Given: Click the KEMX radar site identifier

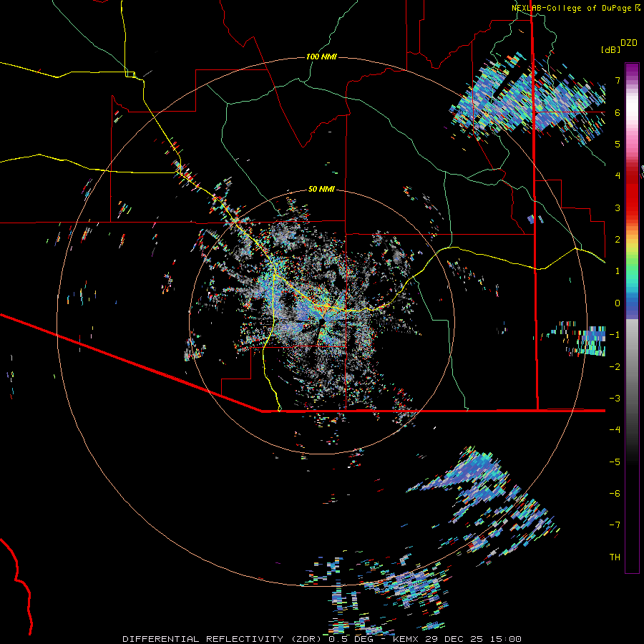Looking at the screenshot, I should coord(406,639).
